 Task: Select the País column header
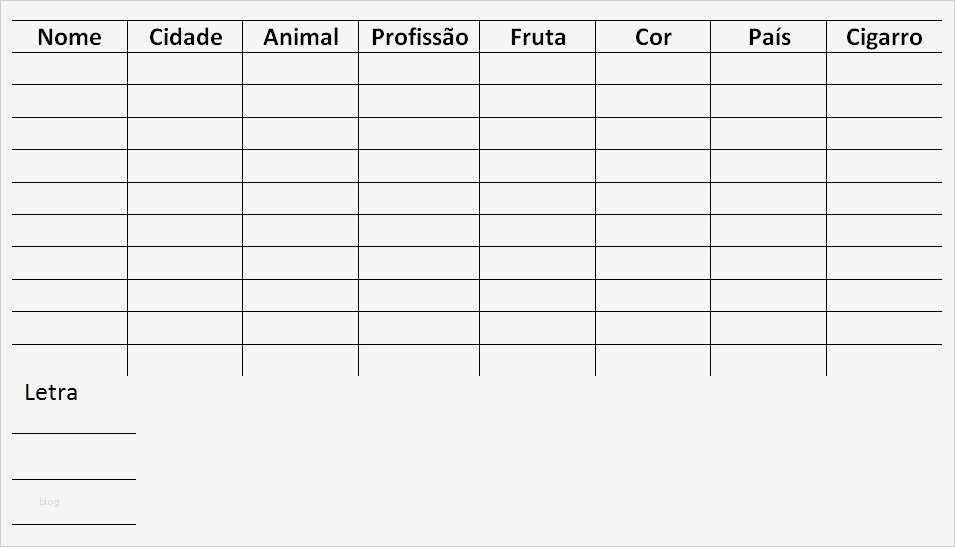point(768,37)
